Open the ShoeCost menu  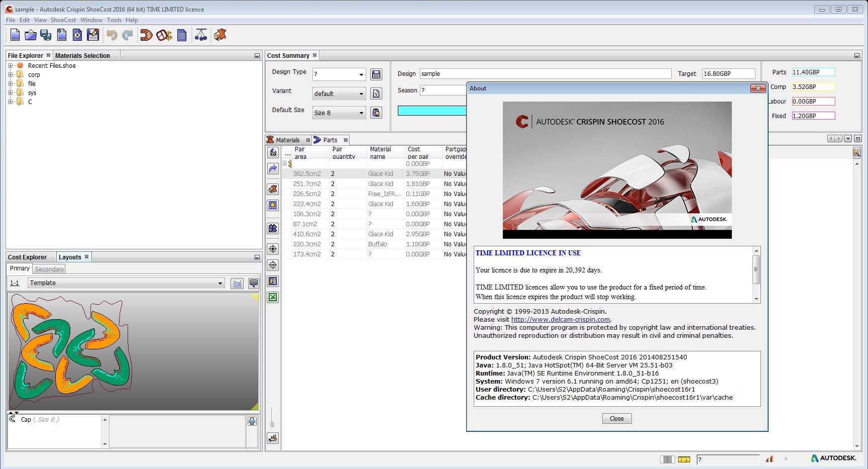click(63, 20)
